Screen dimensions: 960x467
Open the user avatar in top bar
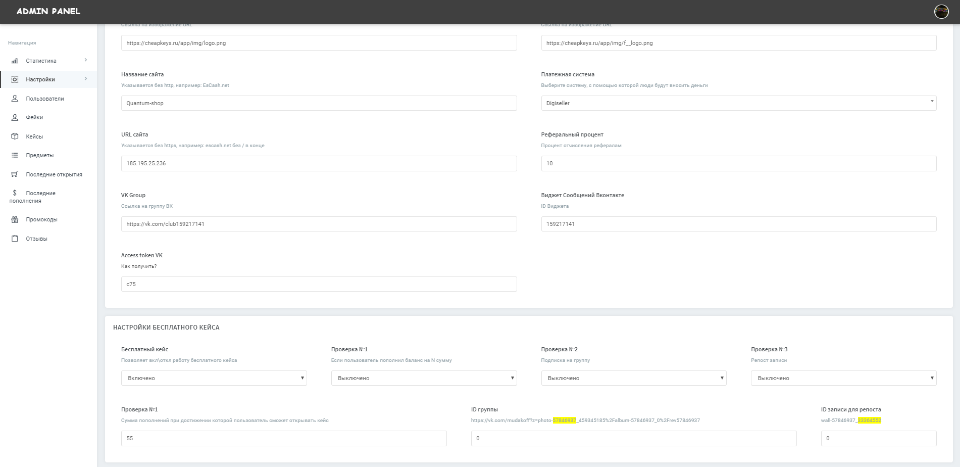click(x=940, y=11)
